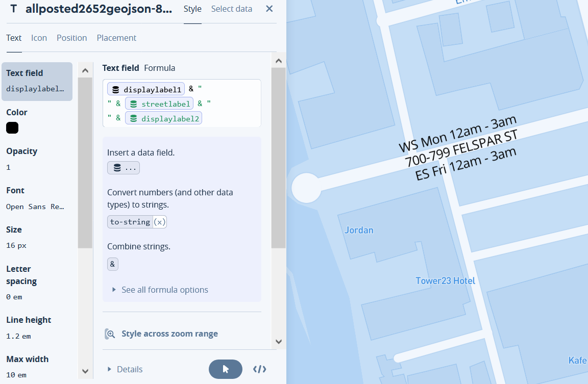Click the property list scrollbar thumb

85,163
